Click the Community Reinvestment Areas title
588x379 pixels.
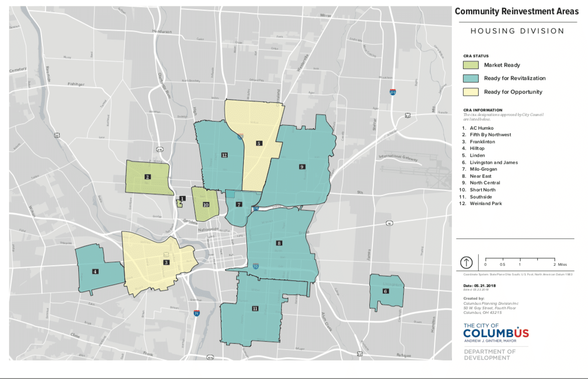coord(516,12)
